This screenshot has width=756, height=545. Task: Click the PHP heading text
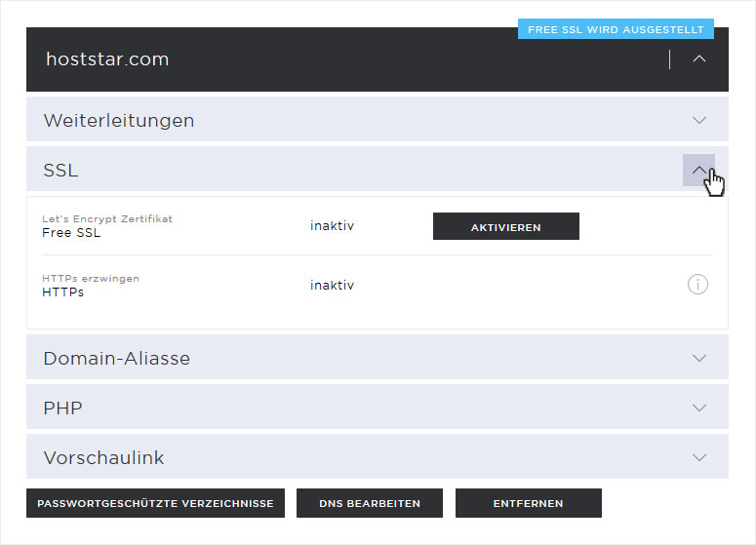point(62,409)
